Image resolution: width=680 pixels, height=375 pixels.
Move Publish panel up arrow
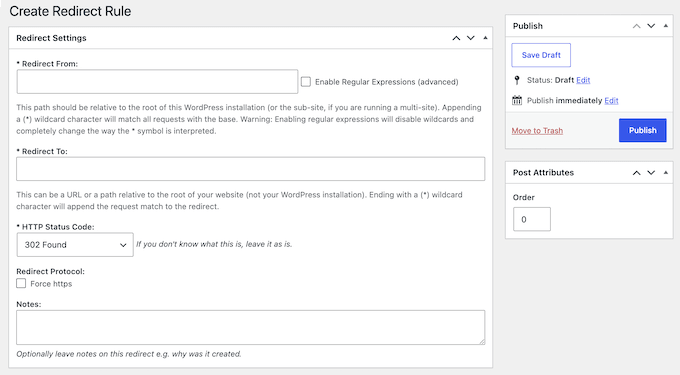point(637,26)
